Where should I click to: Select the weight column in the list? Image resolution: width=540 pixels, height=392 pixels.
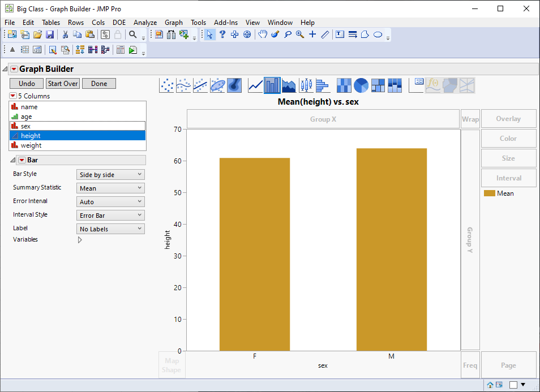[31, 145]
